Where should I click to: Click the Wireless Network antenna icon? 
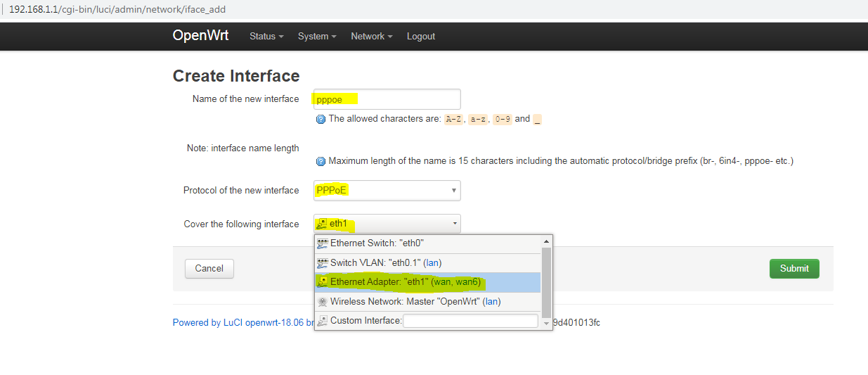tap(323, 302)
